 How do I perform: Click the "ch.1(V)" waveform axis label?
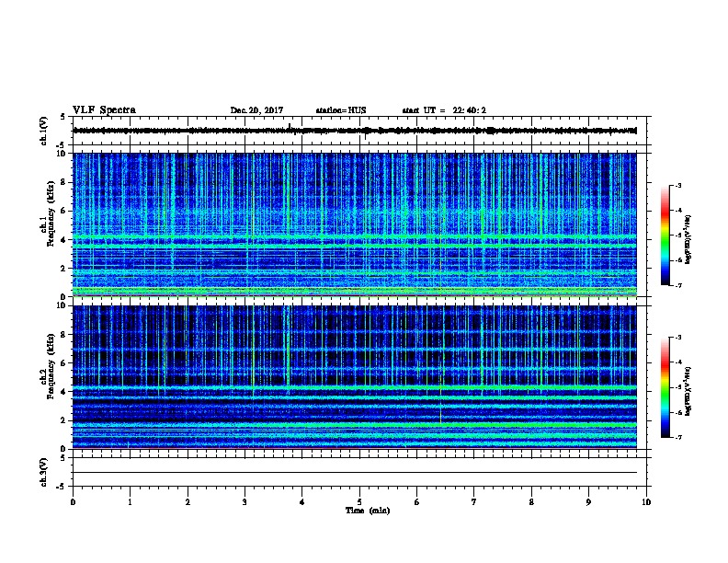(44, 131)
